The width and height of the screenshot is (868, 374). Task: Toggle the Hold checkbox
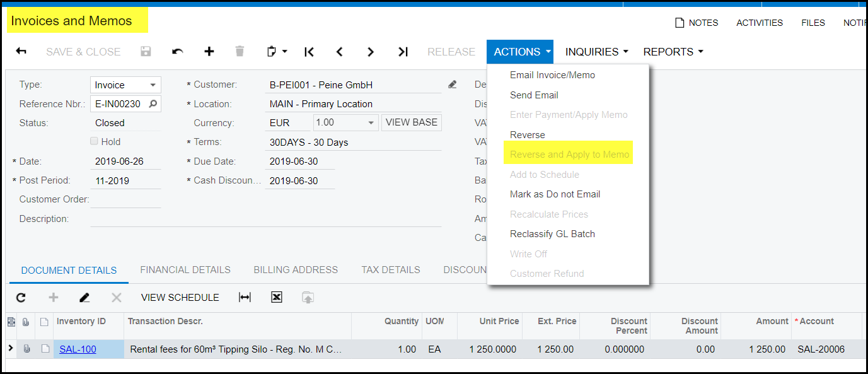[x=95, y=142]
